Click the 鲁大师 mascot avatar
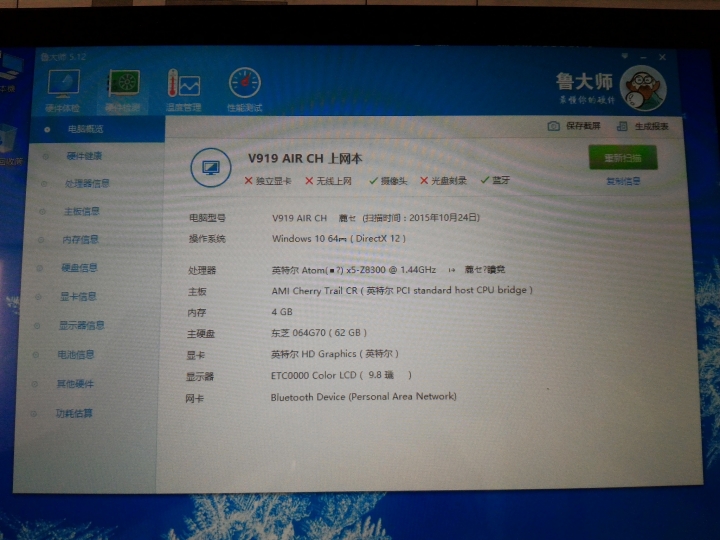This screenshot has width=720, height=540. click(x=643, y=88)
